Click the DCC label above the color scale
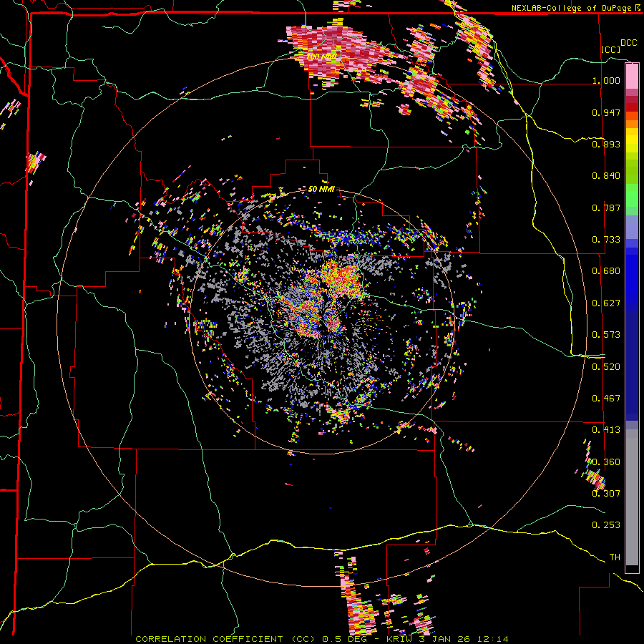The height and width of the screenshot is (644, 644). click(x=628, y=43)
